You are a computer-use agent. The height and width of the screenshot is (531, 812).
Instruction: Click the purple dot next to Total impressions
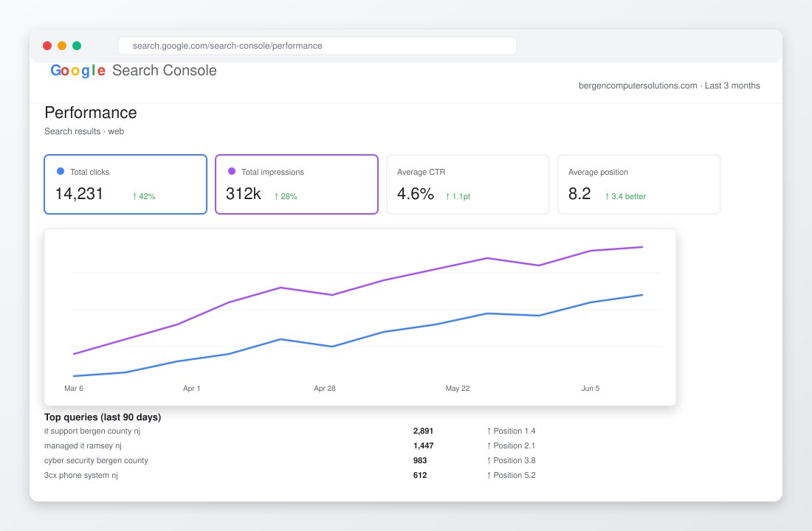232,171
